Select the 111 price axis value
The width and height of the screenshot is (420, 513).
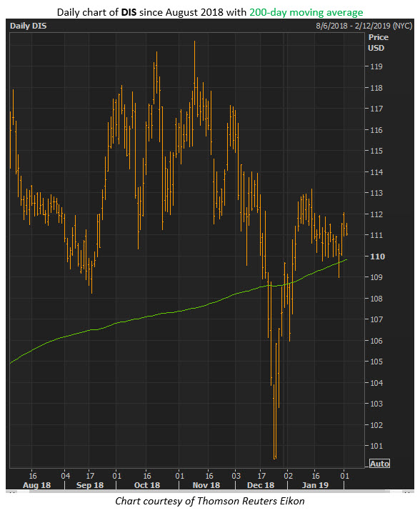(376, 235)
